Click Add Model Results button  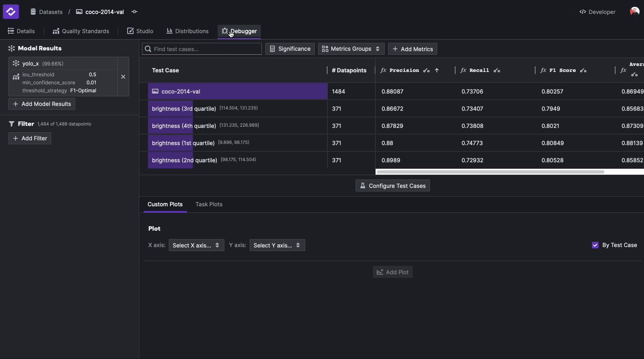pos(42,104)
